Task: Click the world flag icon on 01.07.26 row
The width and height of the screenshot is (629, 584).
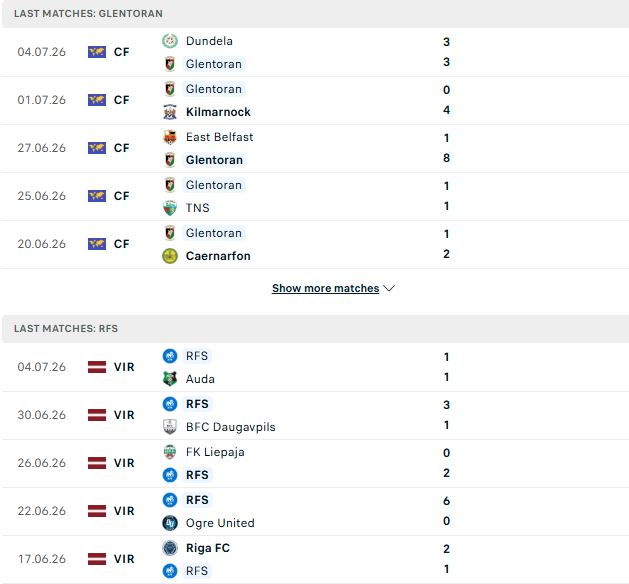Action: 97,100
